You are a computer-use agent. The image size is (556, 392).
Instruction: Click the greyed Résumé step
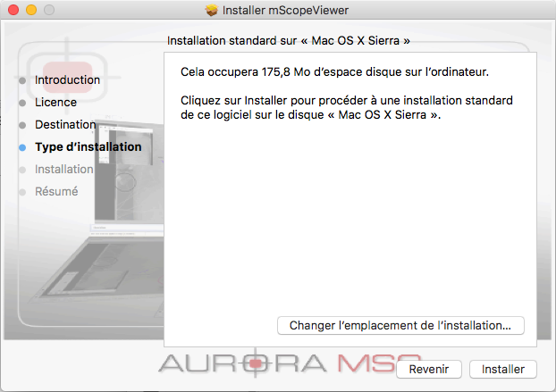pos(56,192)
